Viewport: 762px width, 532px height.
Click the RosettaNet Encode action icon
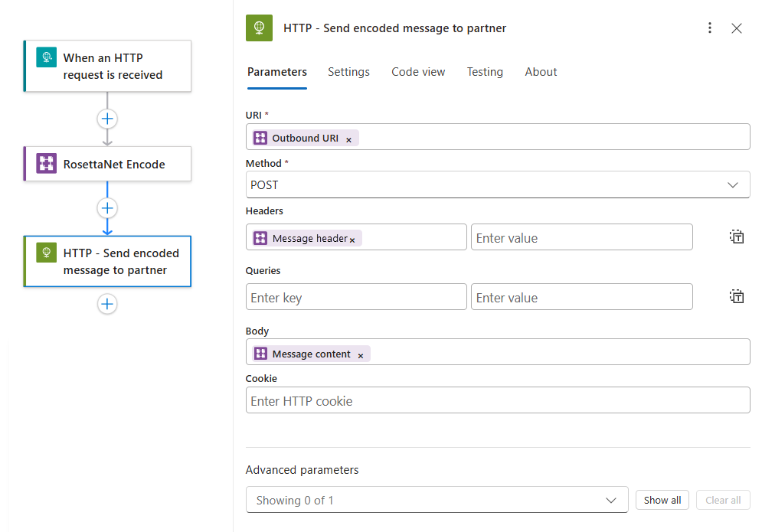click(x=47, y=164)
